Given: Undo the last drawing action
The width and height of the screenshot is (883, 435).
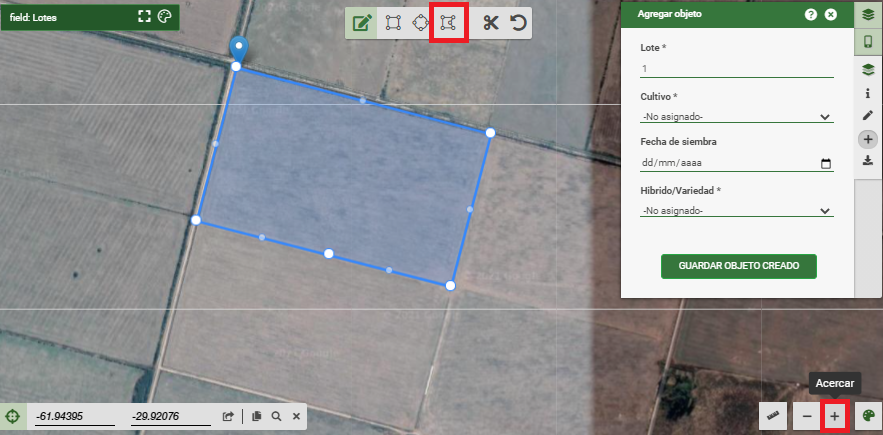Looking at the screenshot, I should tap(518, 23).
